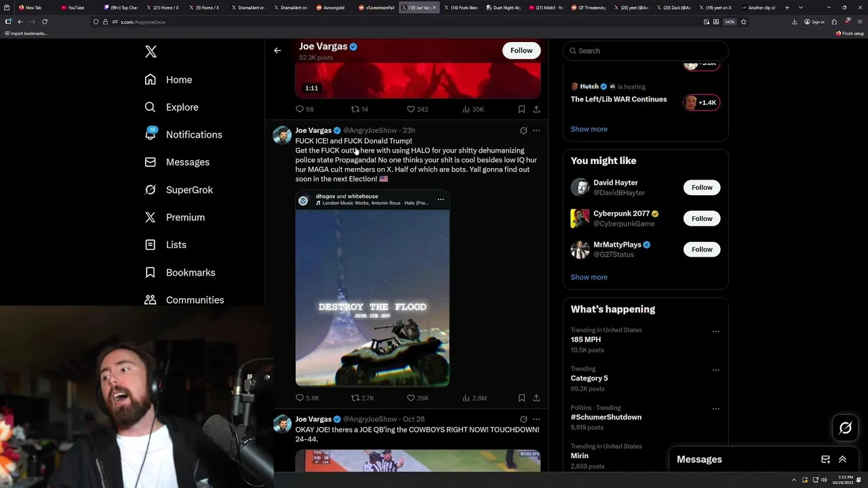Click the Search input field
The height and width of the screenshot is (488, 868).
pos(646,51)
